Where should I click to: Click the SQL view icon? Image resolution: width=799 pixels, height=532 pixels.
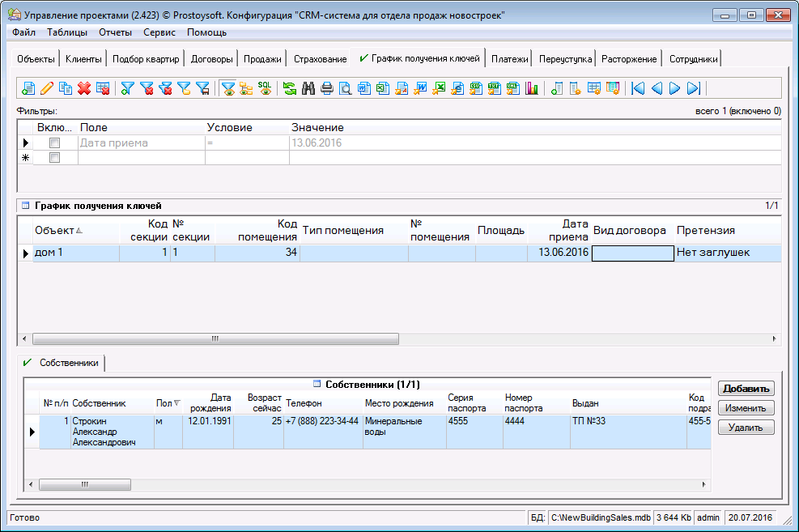coord(265,88)
